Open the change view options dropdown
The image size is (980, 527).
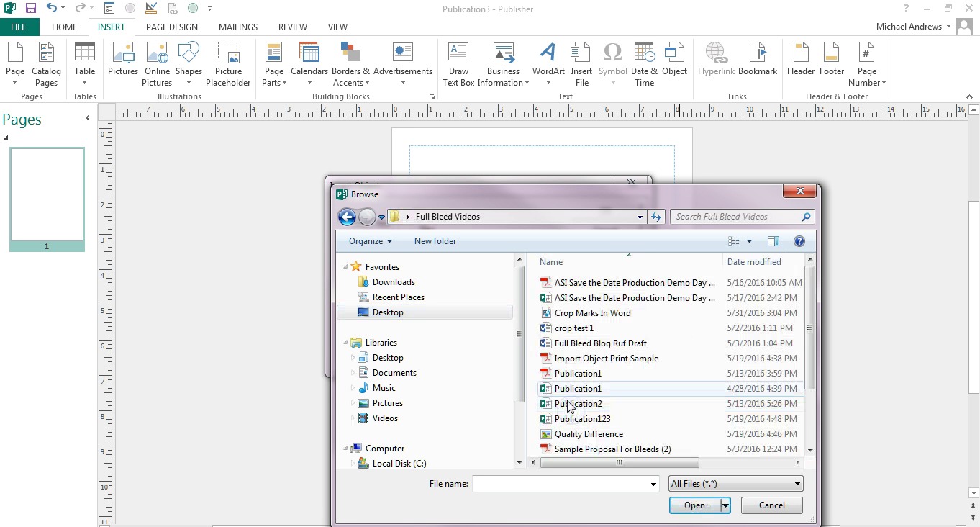tap(749, 241)
